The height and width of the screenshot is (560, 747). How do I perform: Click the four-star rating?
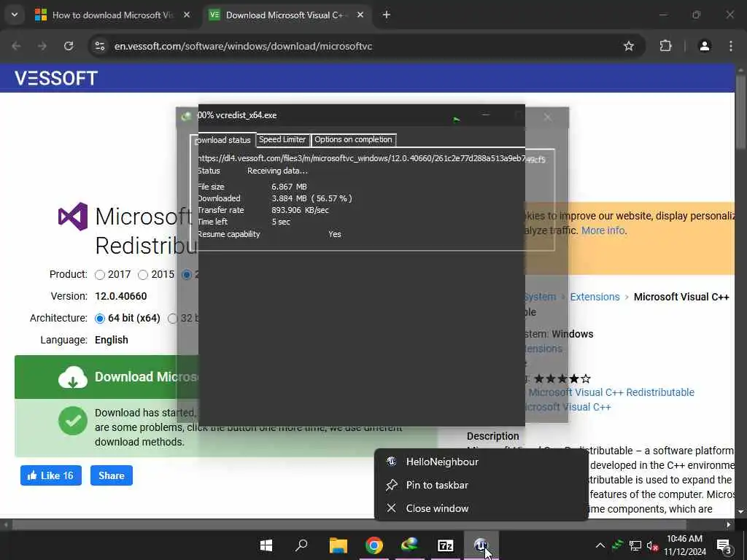click(x=562, y=379)
